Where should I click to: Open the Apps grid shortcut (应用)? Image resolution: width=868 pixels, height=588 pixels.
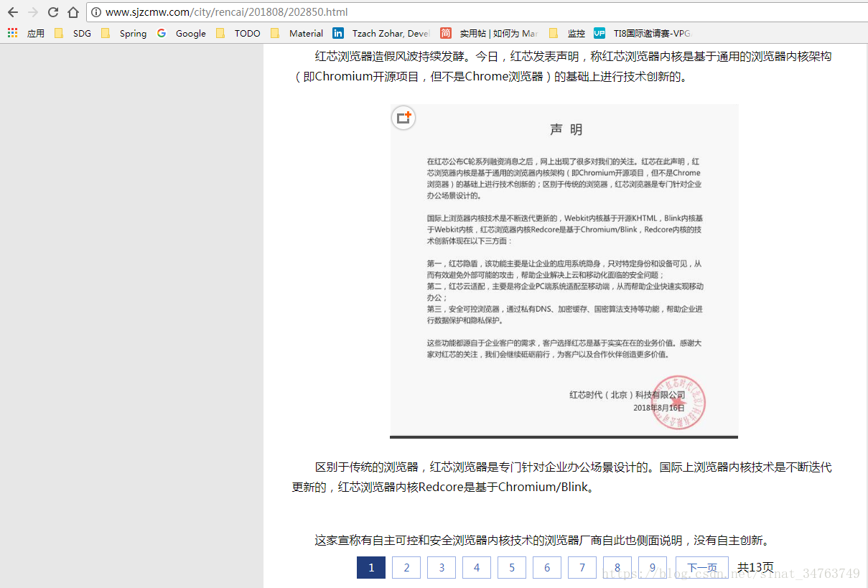[x=26, y=33]
